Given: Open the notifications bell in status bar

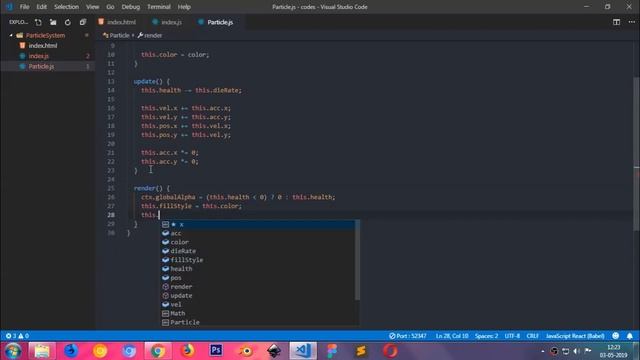Looking at the screenshot, I should pyautogui.click(x=630, y=336).
